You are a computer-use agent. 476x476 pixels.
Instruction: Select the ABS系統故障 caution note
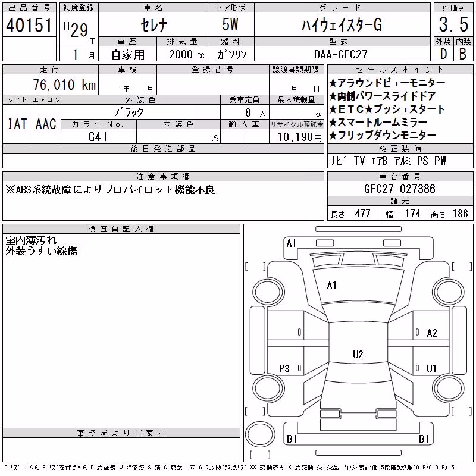point(110,190)
